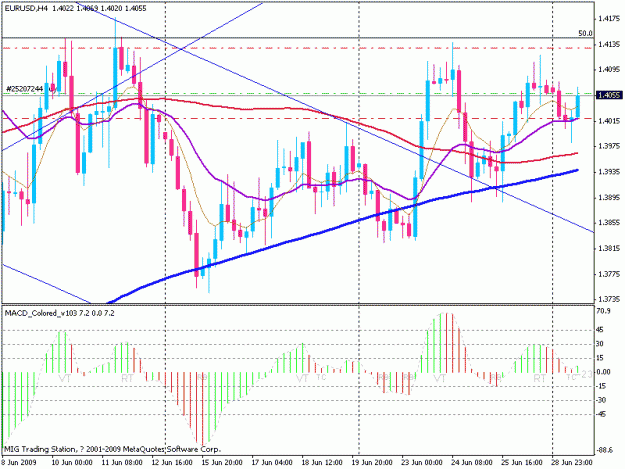The image size is (625, 469).
Task: Click the 10 Jun 00:00 time label
Action: click(72, 462)
